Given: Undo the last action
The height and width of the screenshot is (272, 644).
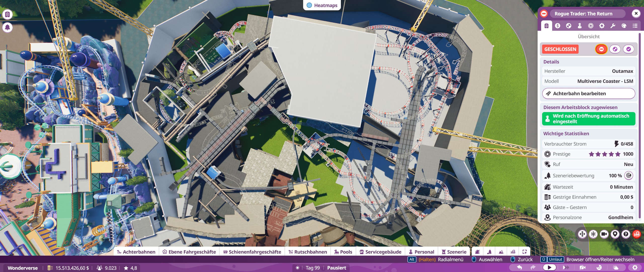Looking at the screenshot, I should 519,267.
